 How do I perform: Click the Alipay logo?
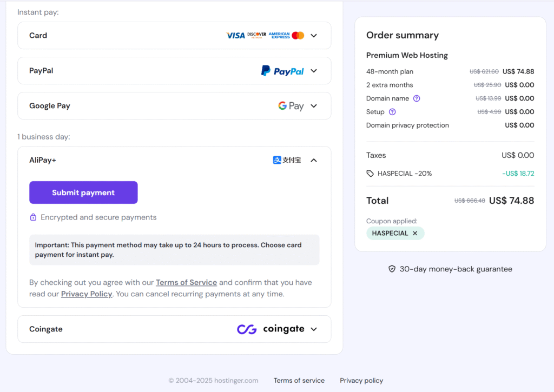[287, 160]
